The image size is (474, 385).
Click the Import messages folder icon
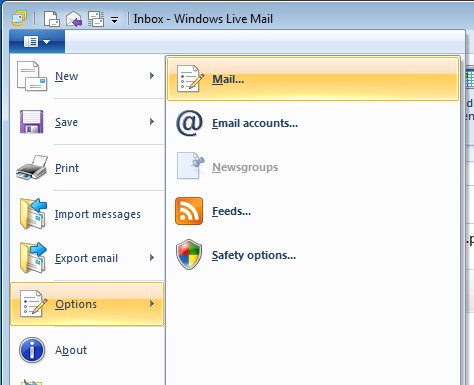[x=33, y=214]
